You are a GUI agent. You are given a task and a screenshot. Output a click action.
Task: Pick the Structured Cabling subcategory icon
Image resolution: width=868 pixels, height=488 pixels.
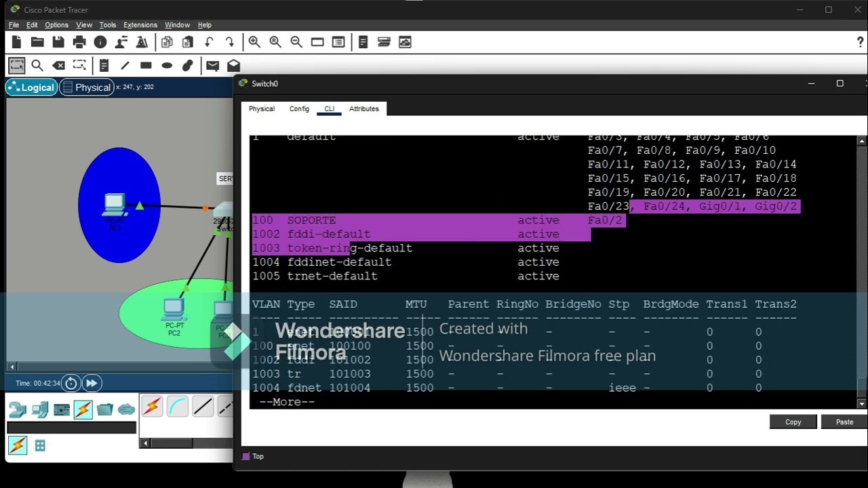40,445
